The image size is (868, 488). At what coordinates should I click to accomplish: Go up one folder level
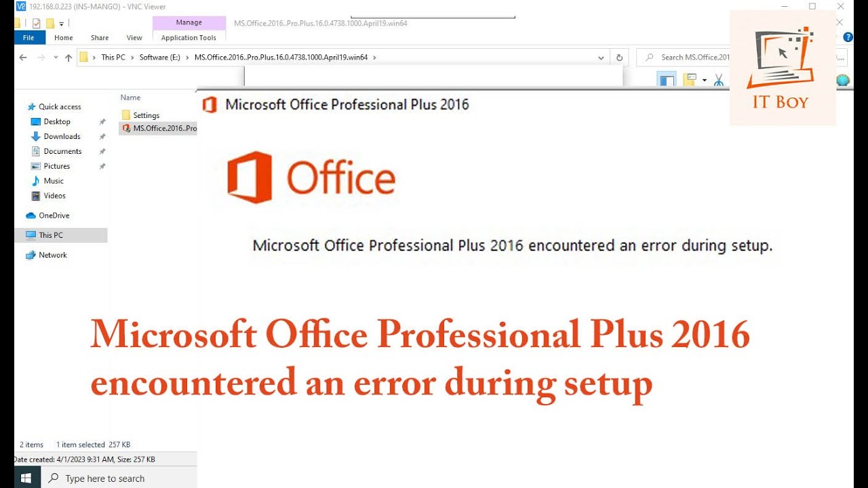68,58
